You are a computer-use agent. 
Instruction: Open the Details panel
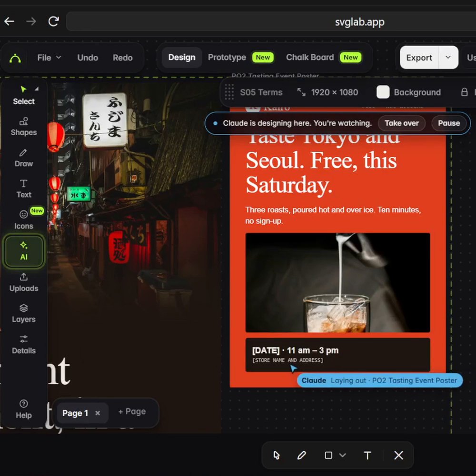point(24,345)
